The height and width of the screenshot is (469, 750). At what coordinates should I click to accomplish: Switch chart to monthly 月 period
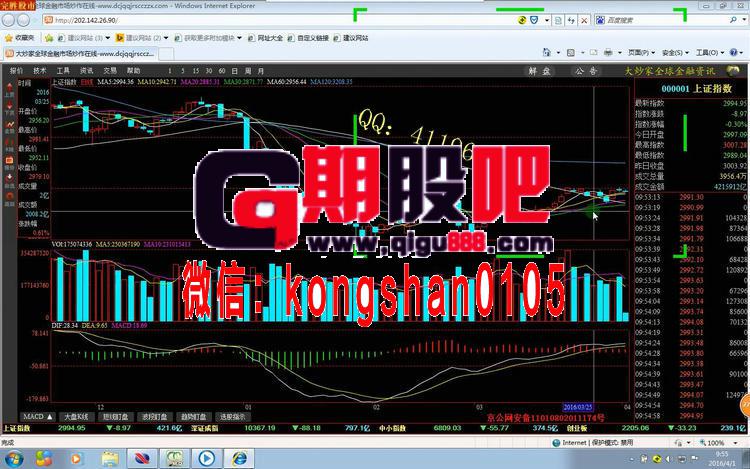tap(261, 71)
